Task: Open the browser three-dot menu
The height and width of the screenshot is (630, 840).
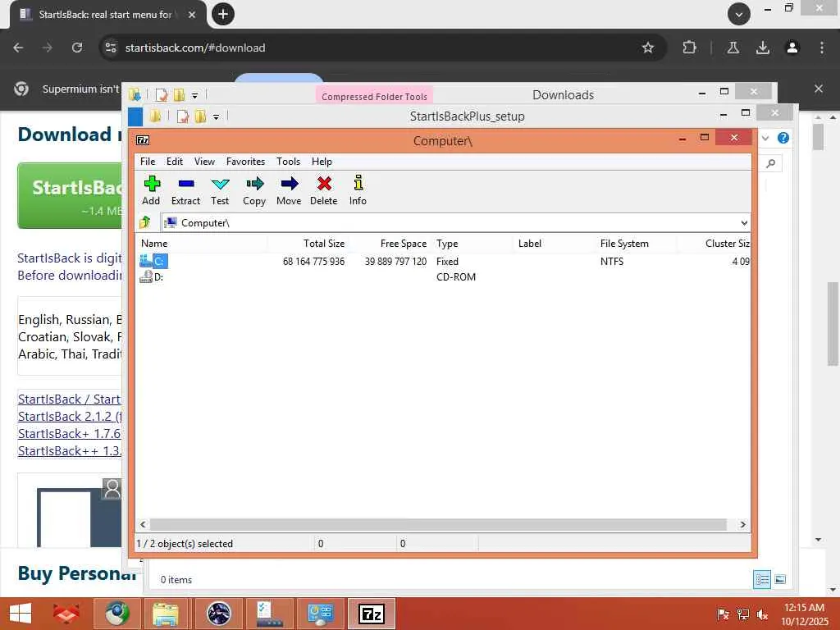Action: tap(822, 48)
